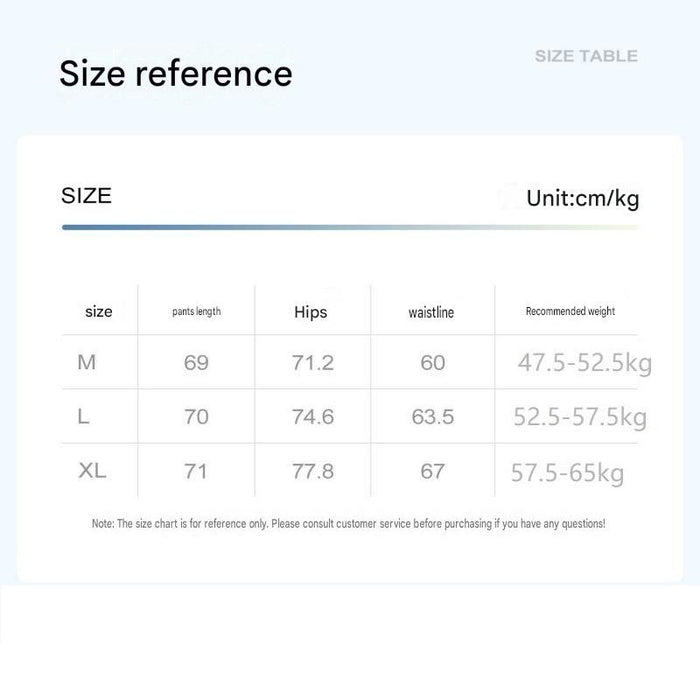Screen dimensions: 700x700
Task: Click the 57.5-65kg weight cell
Action: tap(567, 473)
